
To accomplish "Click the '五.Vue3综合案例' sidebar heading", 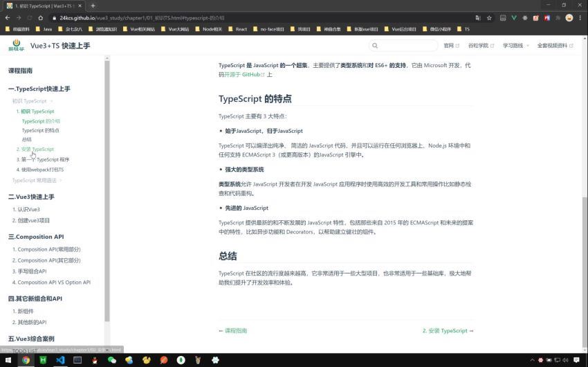I will pyautogui.click(x=31, y=339).
